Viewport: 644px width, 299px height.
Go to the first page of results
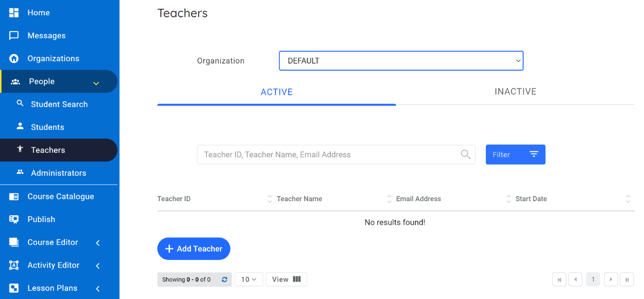click(x=559, y=279)
